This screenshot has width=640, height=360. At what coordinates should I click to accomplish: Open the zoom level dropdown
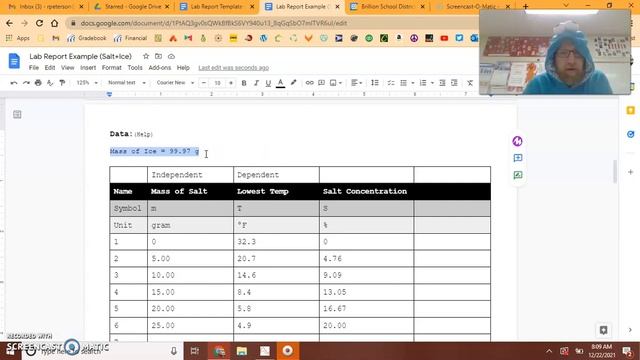tap(87, 83)
